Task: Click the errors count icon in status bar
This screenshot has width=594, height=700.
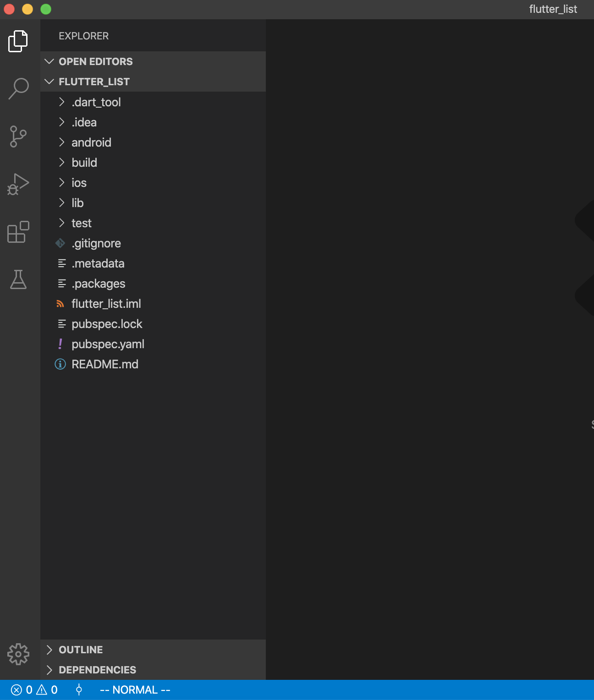Action: click(x=16, y=690)
